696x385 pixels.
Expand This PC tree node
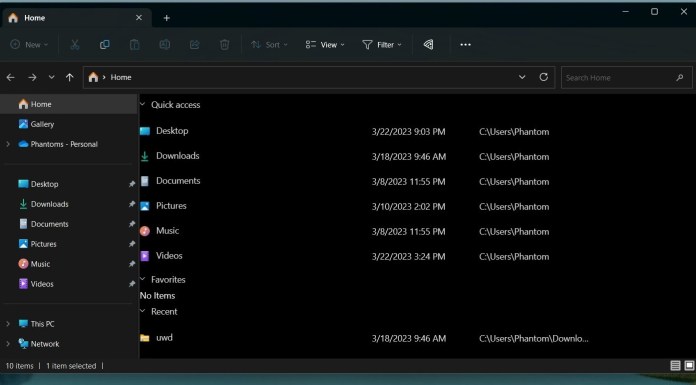coord(8,324)
